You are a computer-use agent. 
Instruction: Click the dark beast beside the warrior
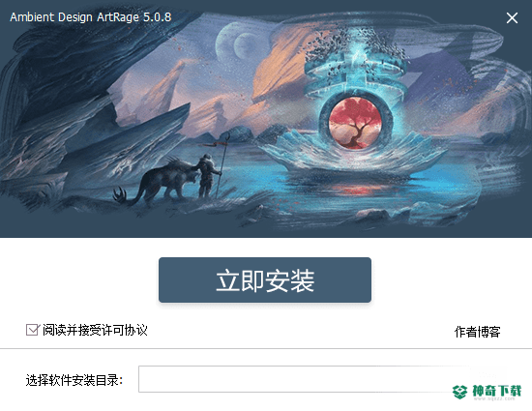click(x=160, y=183)
